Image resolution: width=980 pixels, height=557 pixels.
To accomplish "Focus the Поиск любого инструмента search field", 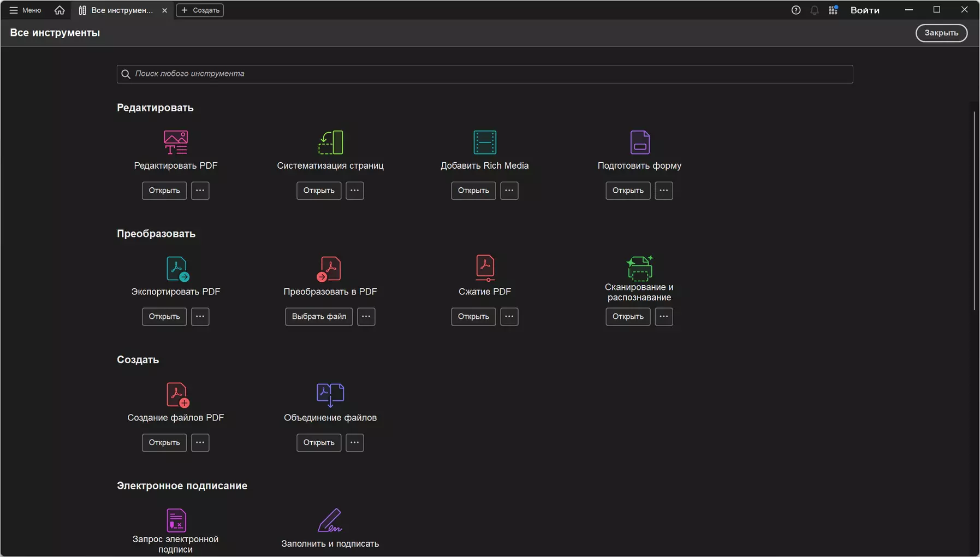I will 485,74.
